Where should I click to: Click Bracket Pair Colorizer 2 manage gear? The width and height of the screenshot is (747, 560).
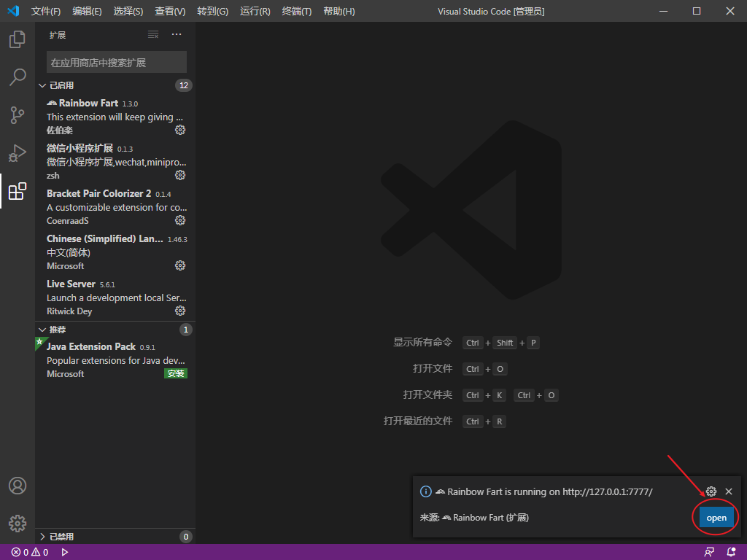[180, 220]
